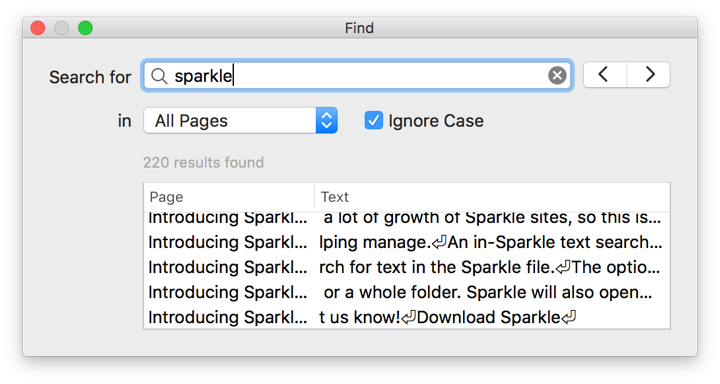
Task: Go to next search result arrow
Action: pyautogui.click(x=648, y=74)
